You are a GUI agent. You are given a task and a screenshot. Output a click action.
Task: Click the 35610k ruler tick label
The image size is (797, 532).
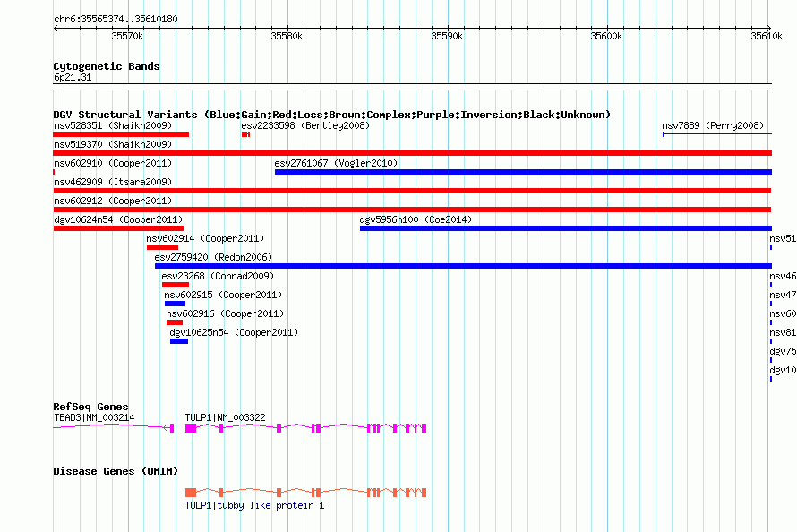(x=767, y=36)
